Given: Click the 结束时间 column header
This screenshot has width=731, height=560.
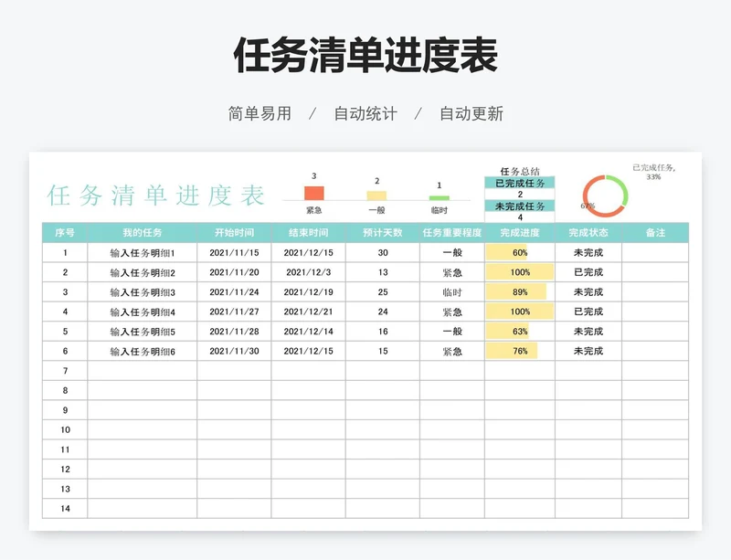Looking at the screenshot, I should 308,233.
